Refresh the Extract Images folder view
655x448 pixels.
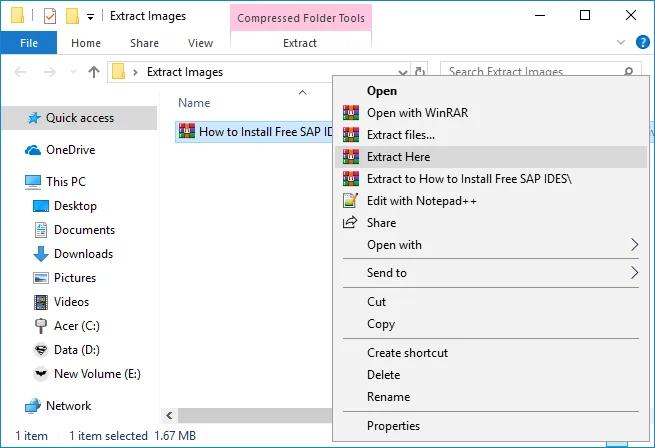coord(421,72)
